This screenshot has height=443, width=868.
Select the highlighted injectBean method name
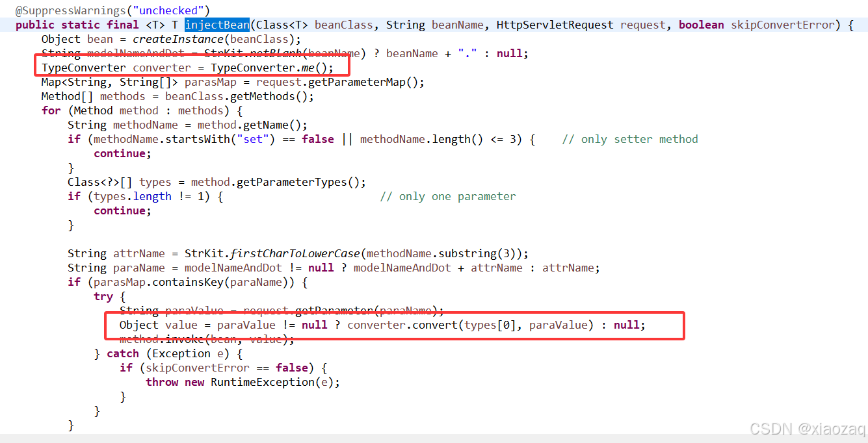click(x=217, y=25)
